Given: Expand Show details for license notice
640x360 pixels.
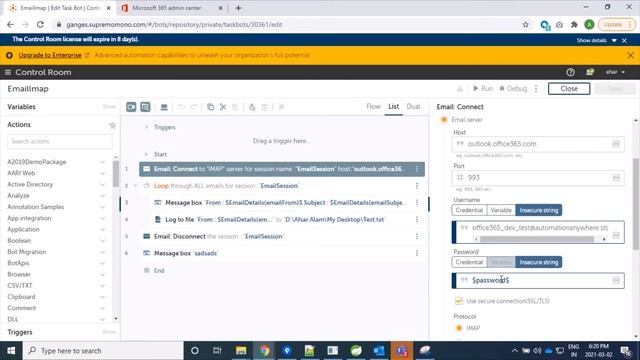Looking at the screenshot, I should pos(596,40).
